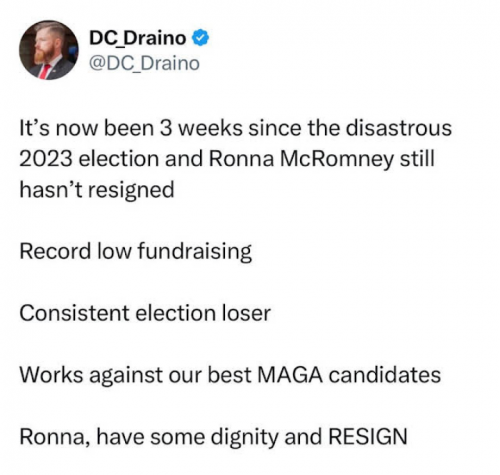Click the line 'Record low fundraising'
Image resolution: width=500 pixels, height=475 pixels.
pyautogui.click(x=135, y=251)
